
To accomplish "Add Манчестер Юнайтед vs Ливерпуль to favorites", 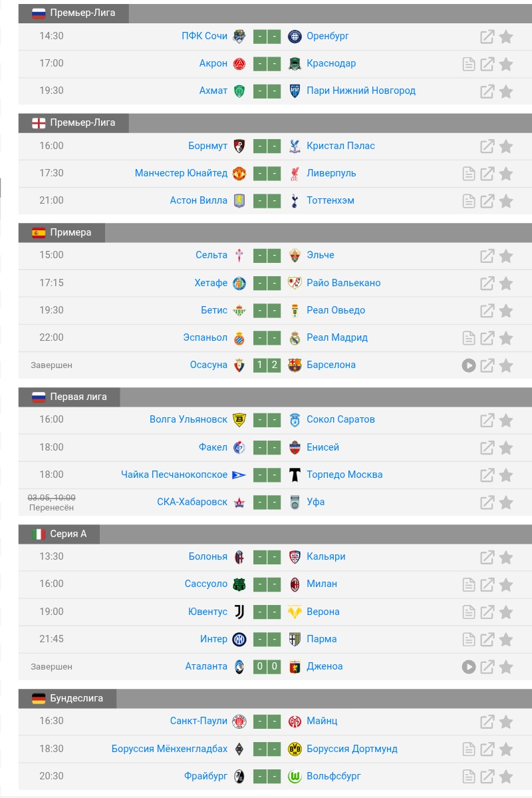I will click(505, 174).
